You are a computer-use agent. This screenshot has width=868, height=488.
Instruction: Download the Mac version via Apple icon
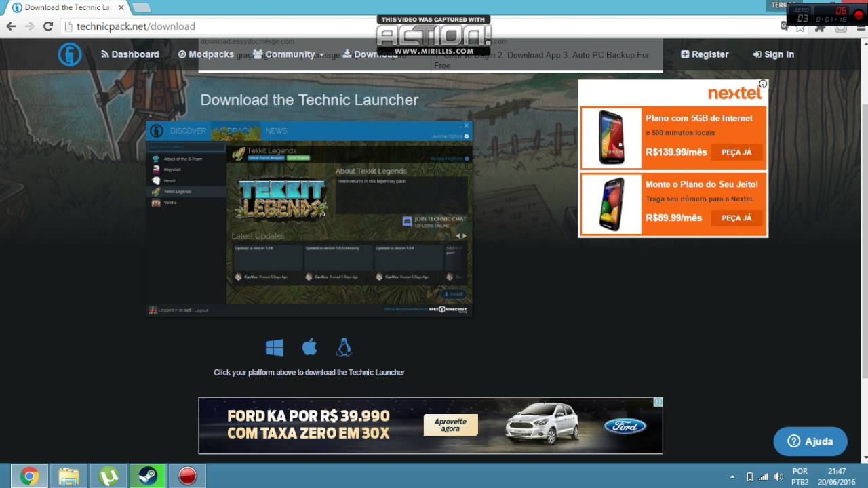click(x=309, y=347)
